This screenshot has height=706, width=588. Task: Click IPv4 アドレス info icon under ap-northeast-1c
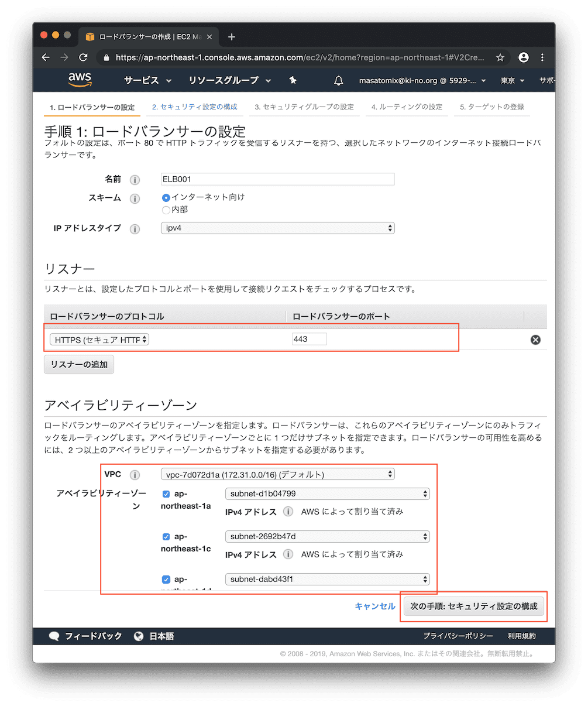point(288,554)
